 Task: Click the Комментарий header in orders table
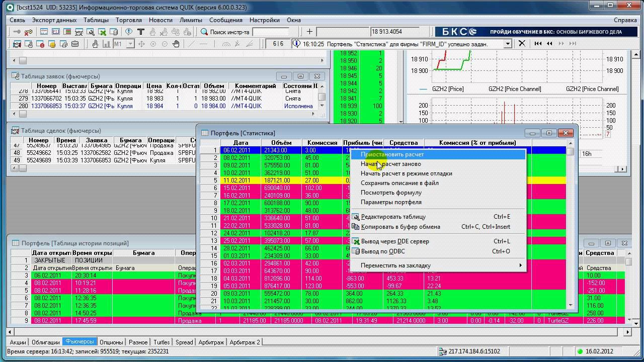tap(255, 86)
